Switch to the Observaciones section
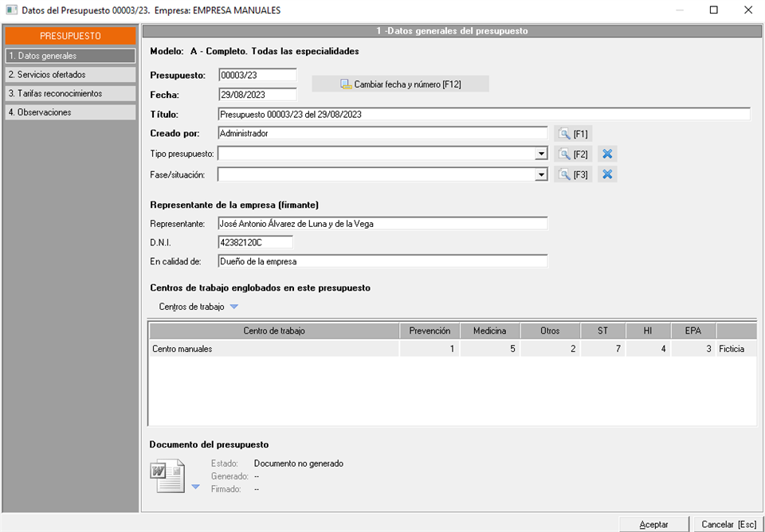The height and width of the screenshot is (532, 765). click(69, 112)
